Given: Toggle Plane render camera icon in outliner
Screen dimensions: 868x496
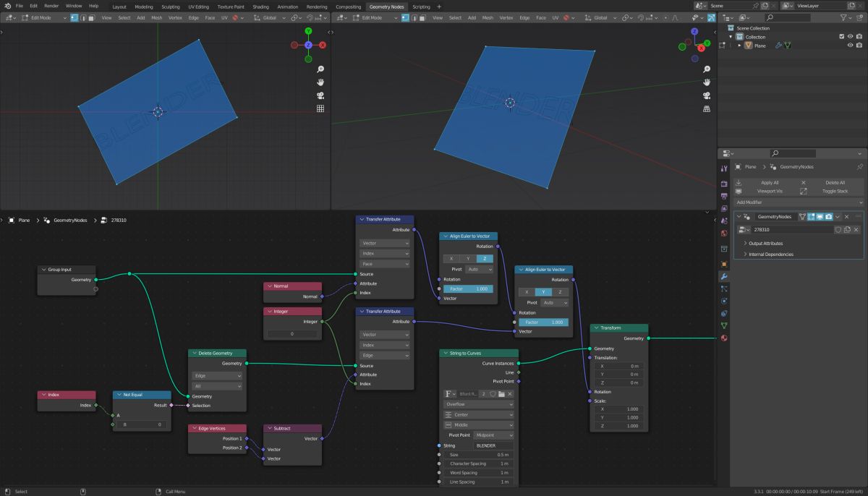Looking at the screenshot, I should point(859,46).
